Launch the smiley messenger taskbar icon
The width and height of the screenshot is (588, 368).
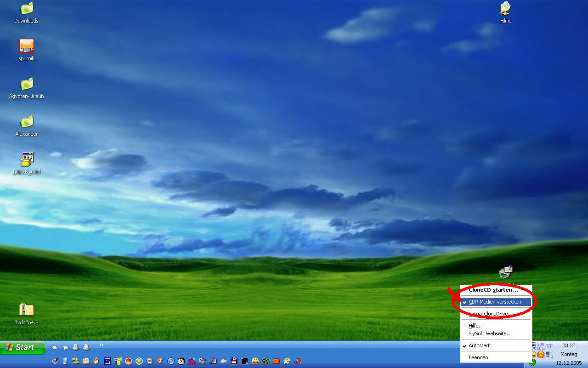[255, 361]
